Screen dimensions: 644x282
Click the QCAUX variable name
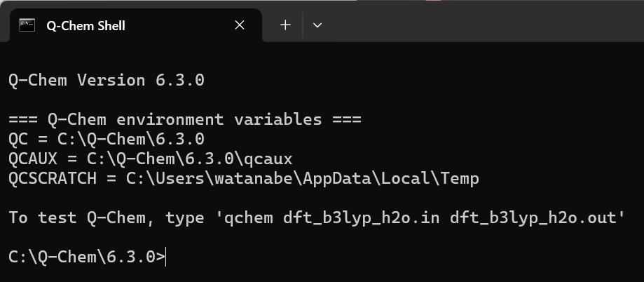click(33, 159)
